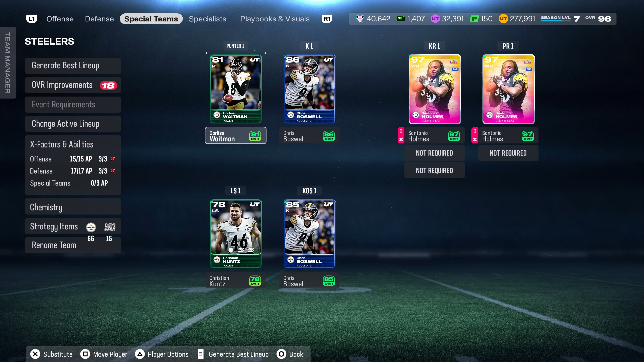Image resolution: width=644 pixels, height=362 pixels.
Task: Toggle the KR 1 Holmes X-Factor badge
Action: (401, 135)
